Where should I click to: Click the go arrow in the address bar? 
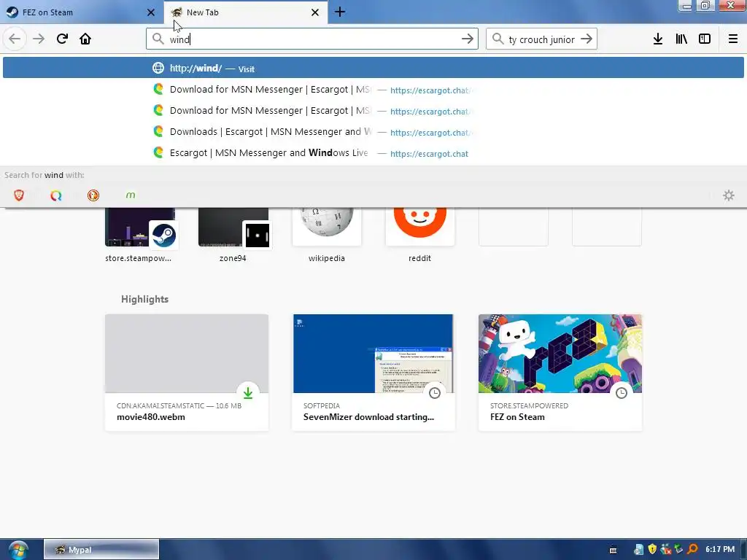tap(468, 39)
